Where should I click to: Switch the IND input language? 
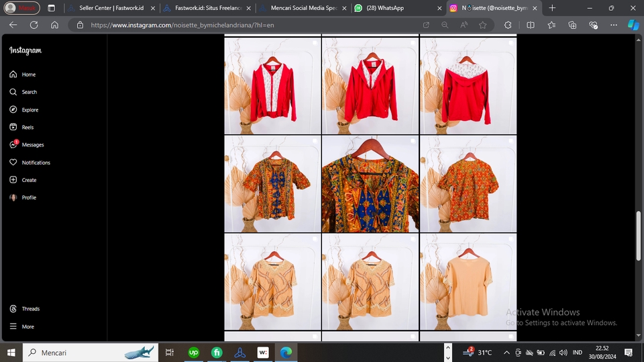tap(577, 353)
